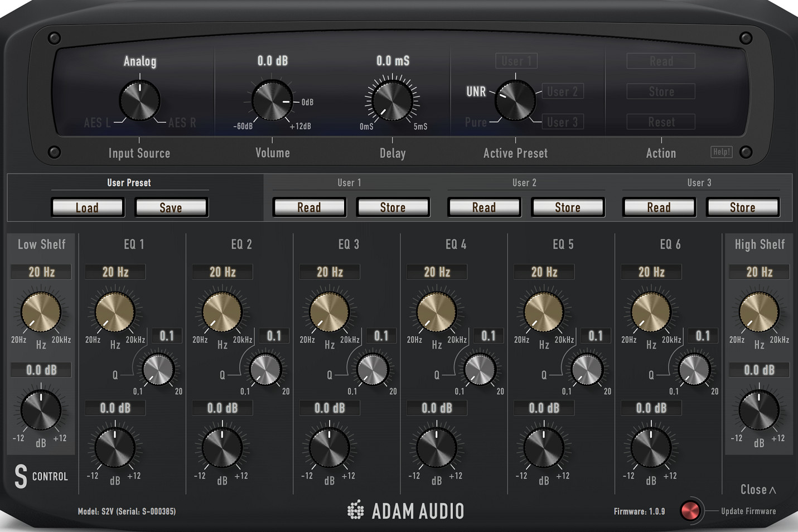Click the Volume knob
Image resolution: width=798 pixels, height=532 pixels.
(x=272, y=101)
